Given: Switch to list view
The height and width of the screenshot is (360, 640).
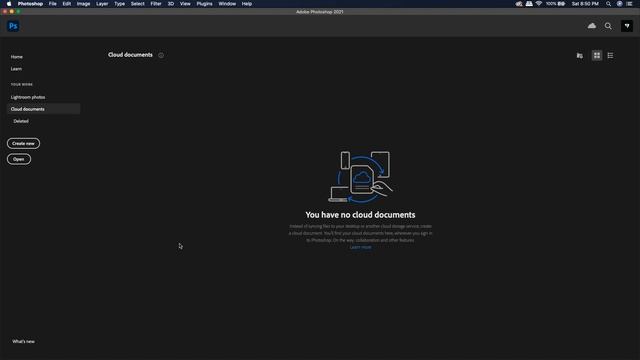Looking at the screenshot, I should [x=610, y=56].
